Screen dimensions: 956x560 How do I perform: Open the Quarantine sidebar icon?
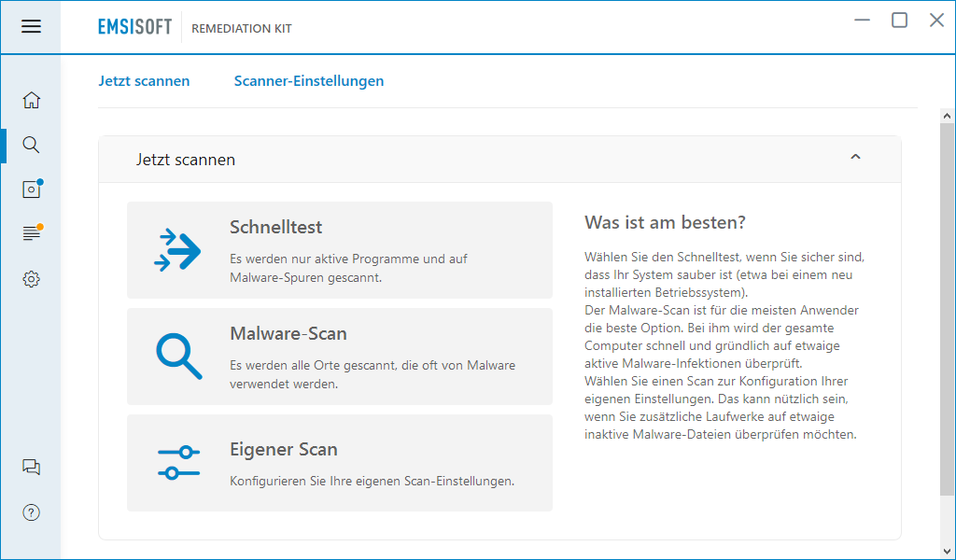point(32,189)
